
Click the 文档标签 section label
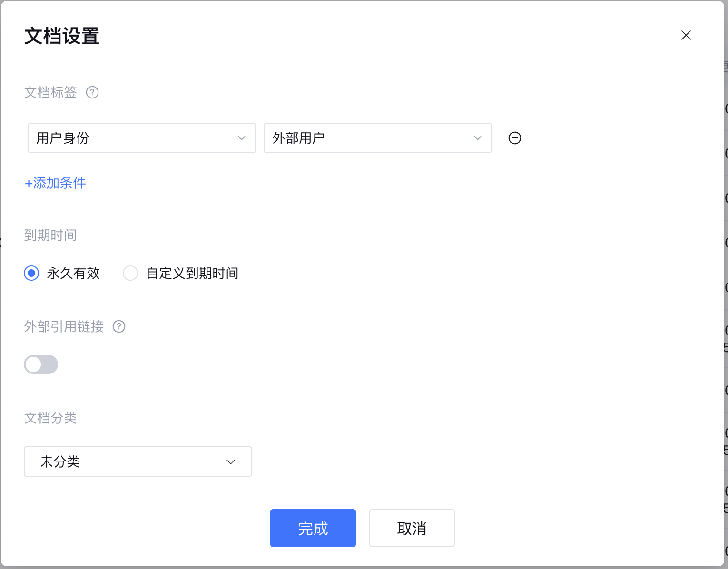click(50, 92)
